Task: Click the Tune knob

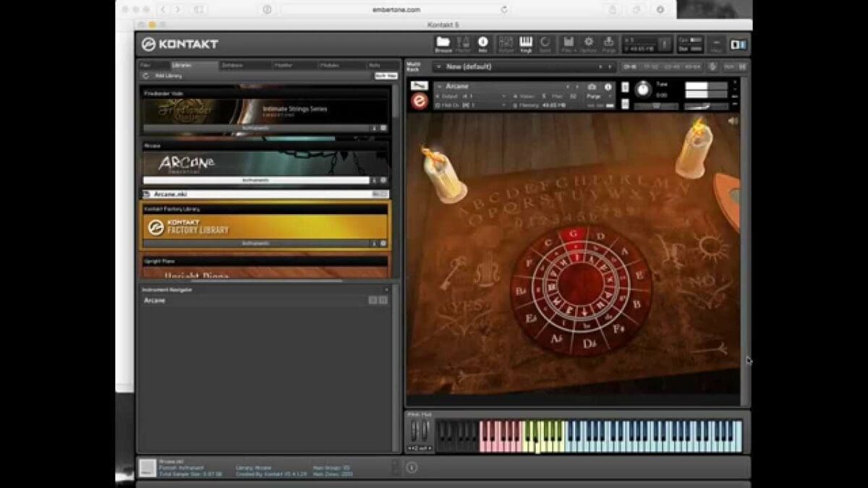Action: [x=642, y=89]
